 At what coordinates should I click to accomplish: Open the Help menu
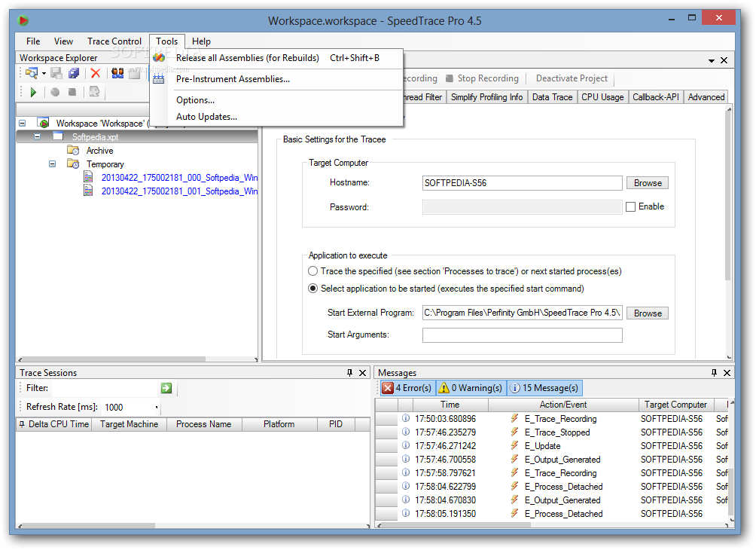201,41
